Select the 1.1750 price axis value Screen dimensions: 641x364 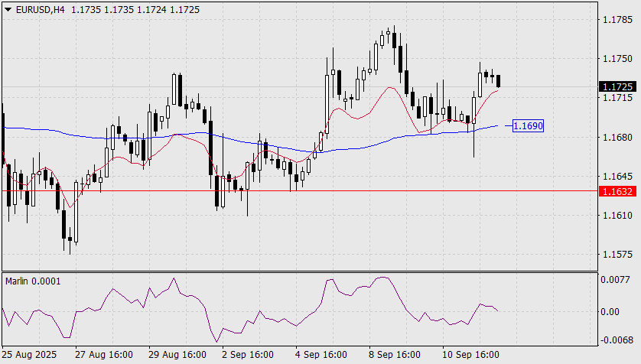coord(617,59)
